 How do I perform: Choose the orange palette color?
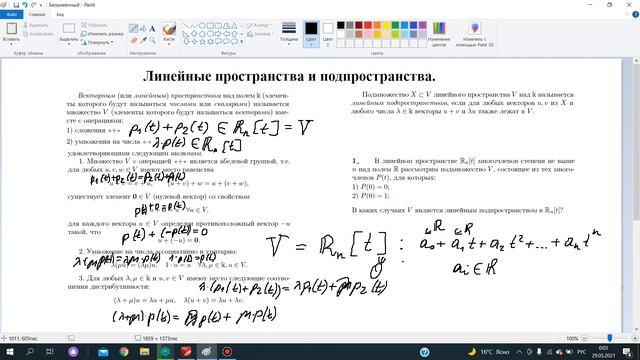click(377, 25)
